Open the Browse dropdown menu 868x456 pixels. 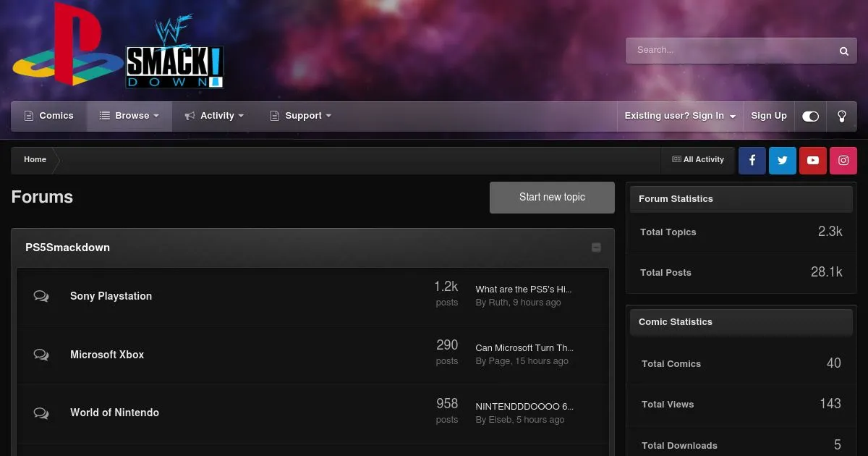point(129,116)
